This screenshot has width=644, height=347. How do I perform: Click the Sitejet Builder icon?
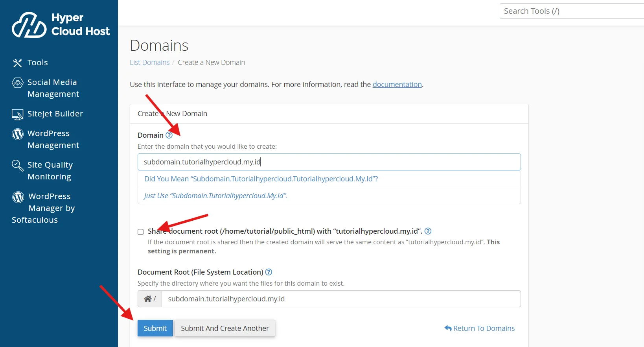coord(18,114)
